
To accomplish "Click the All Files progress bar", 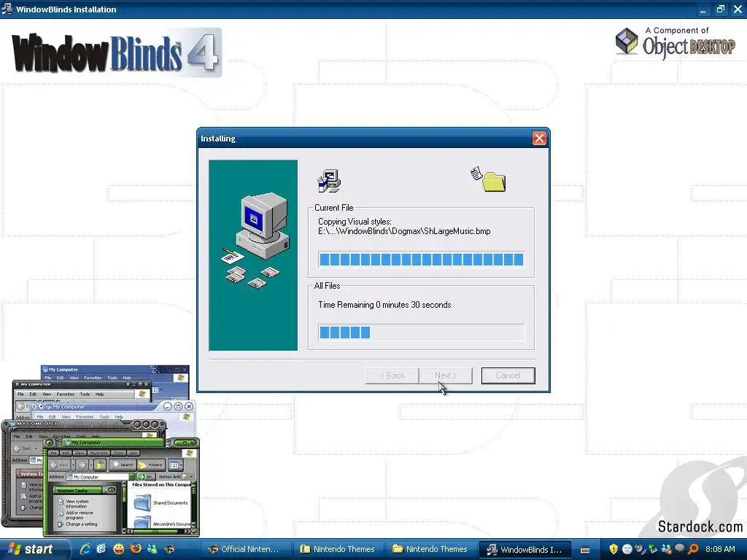I will pos(421,332).
